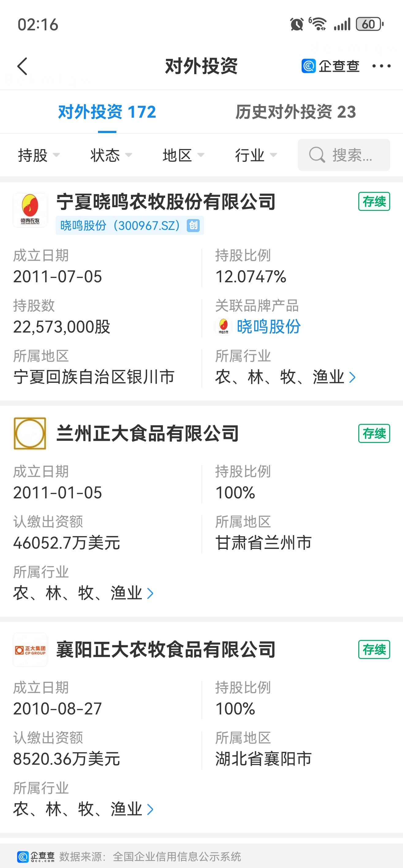The height and width of the screenshot is (868, 403).
Task: Tap the 对外投资 page title
Action: (x=201, y=66)
